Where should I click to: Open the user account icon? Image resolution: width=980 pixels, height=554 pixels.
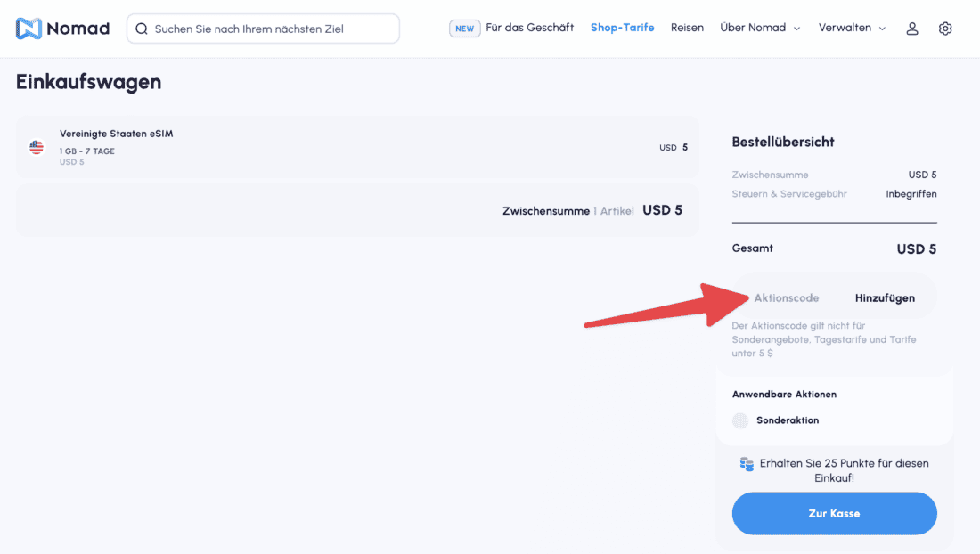(x=912, y=29)
